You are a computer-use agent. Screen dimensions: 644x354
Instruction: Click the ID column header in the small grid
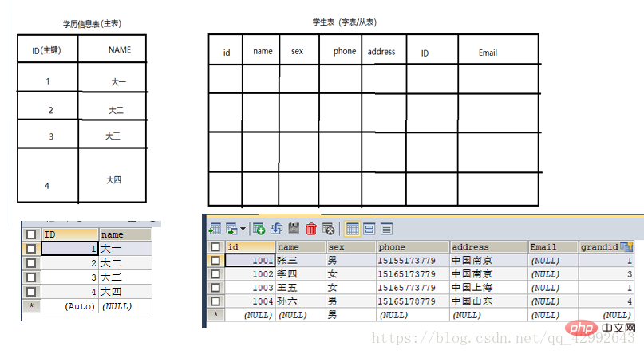pyautogui.click(x=69, y=234)
